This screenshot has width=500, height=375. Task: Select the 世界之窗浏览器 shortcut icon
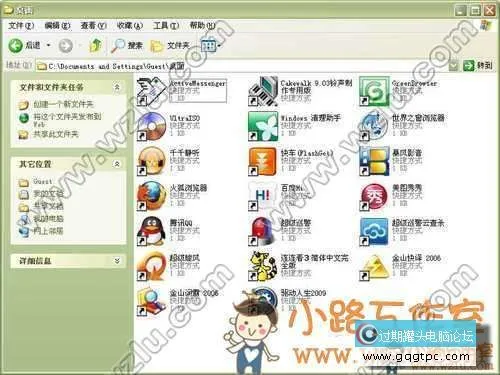click(374, 127)
